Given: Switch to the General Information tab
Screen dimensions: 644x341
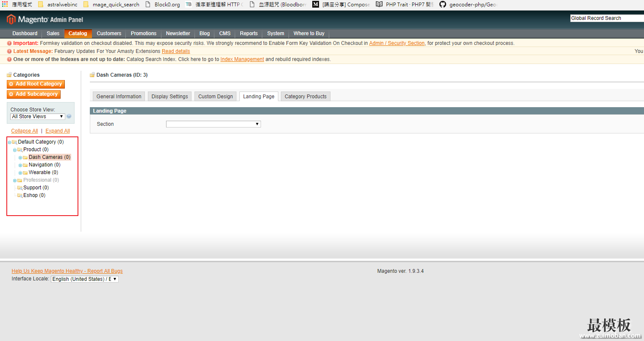Looking at the screenshot, I should [x=119, y=97].
